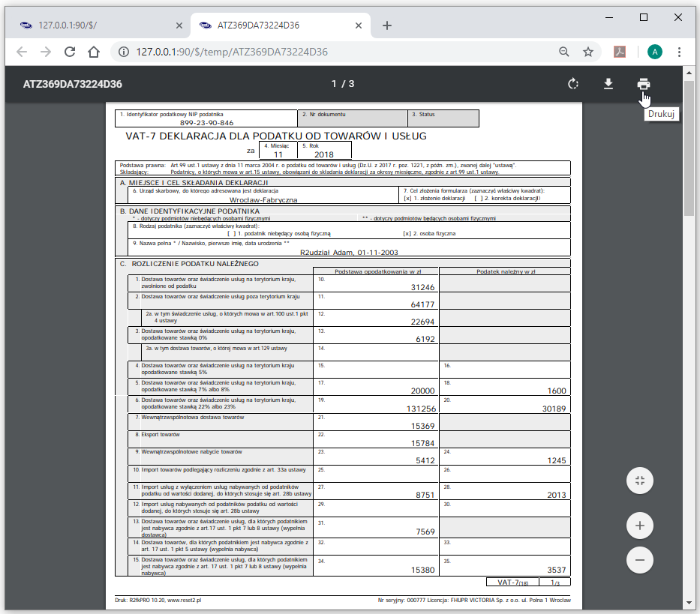The width and height of the screenshot is (700, 614).
Task: Click tax amount 1600 in field 18
Action: click(x=557, y=391)
